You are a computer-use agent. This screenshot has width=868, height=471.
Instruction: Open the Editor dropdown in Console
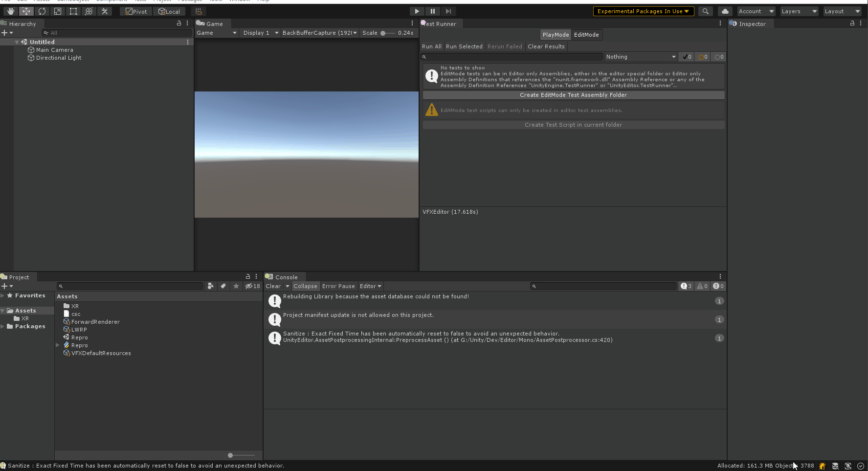371,286
